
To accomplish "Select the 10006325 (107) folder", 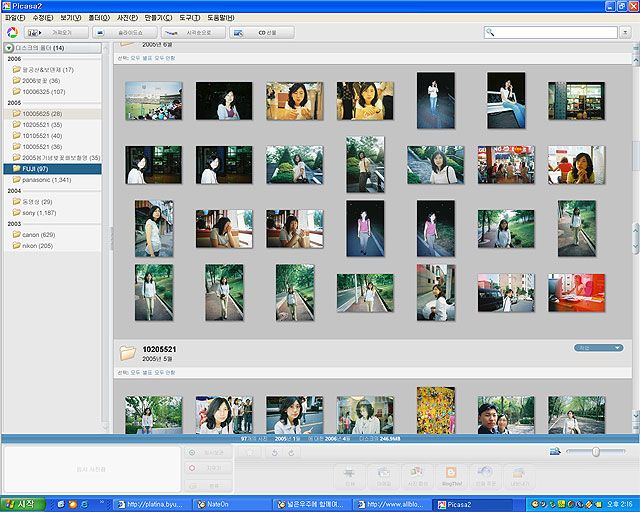I will 52,92.
